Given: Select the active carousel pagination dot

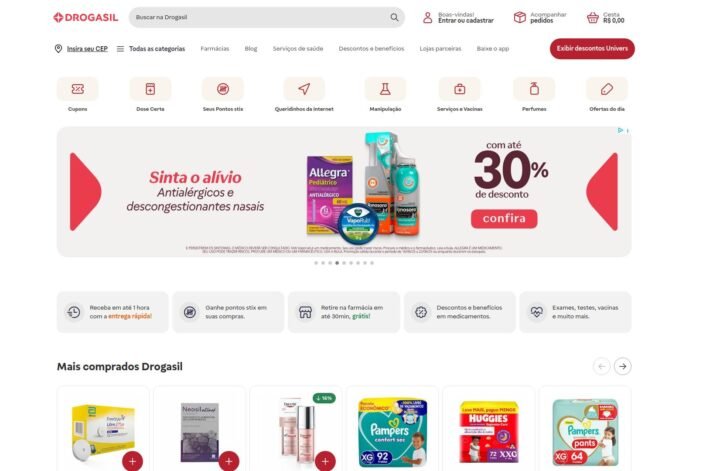Looking at the screenshot, I should point(337,263).
